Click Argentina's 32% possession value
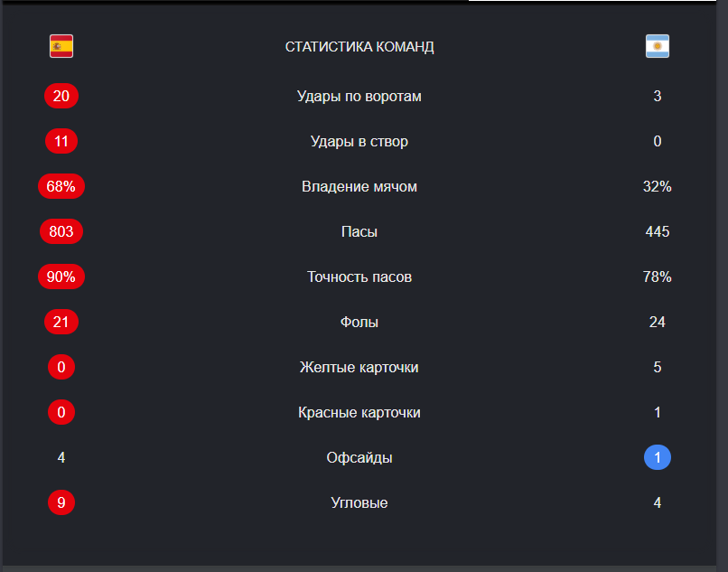Screen dimensions: 728x572 click(657, 186)
